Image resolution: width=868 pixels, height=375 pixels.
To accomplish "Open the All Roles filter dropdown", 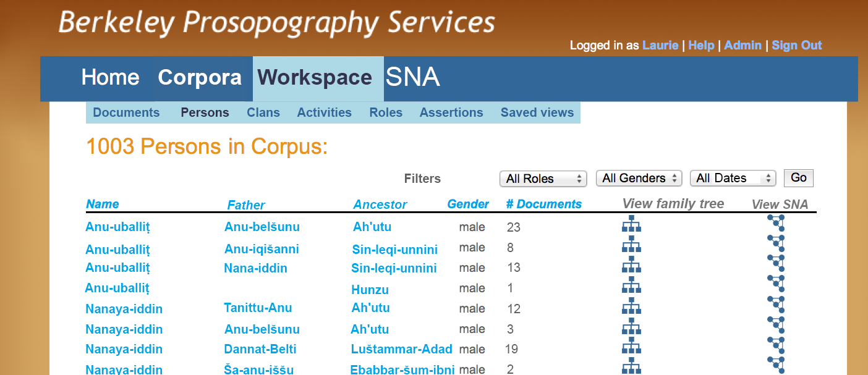I will (543, 179).
